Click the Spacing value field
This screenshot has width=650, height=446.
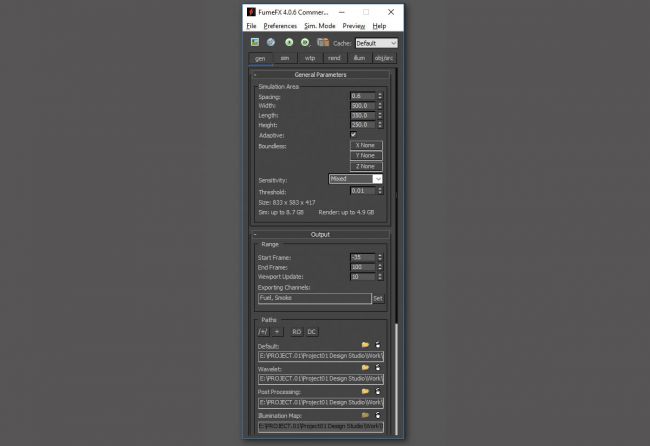click(363, 96)
